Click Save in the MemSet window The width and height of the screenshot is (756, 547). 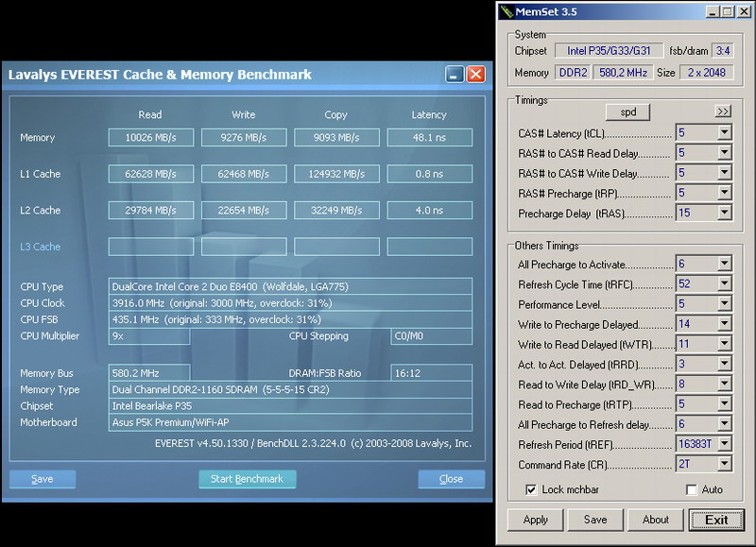[595, 520]
